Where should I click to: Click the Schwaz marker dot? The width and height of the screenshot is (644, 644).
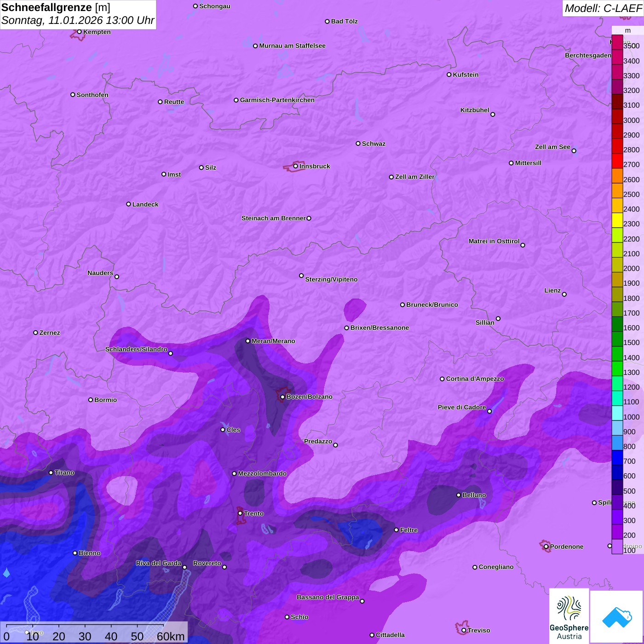click(358, 144)
